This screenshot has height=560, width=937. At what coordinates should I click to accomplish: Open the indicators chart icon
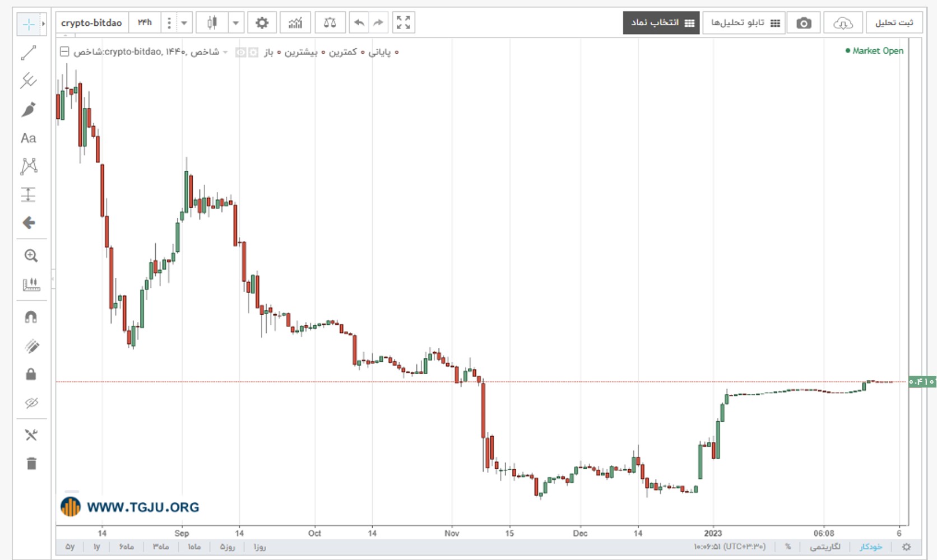click(x=295, y=23)
